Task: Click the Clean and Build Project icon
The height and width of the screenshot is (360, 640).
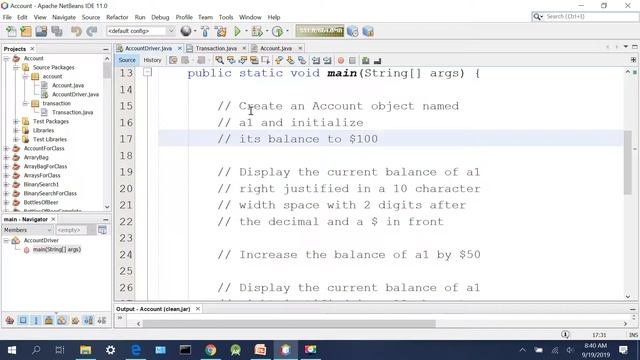Action: 221,31
